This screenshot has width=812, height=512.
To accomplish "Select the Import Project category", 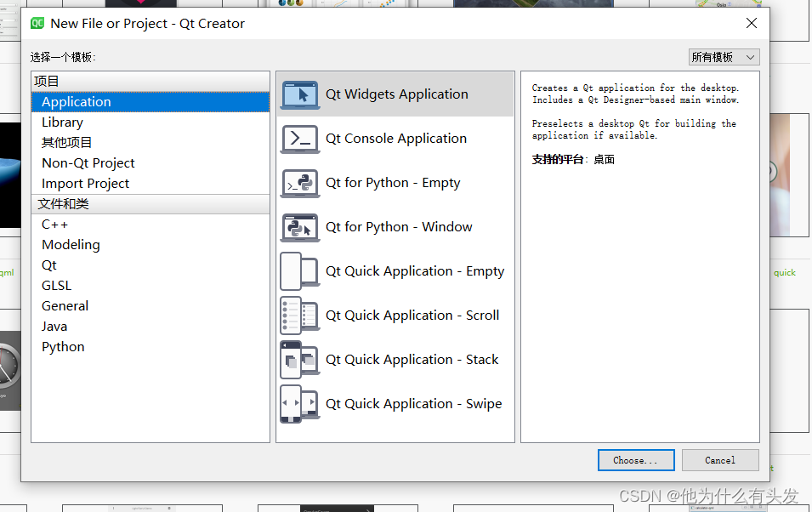I will [150, 184].
